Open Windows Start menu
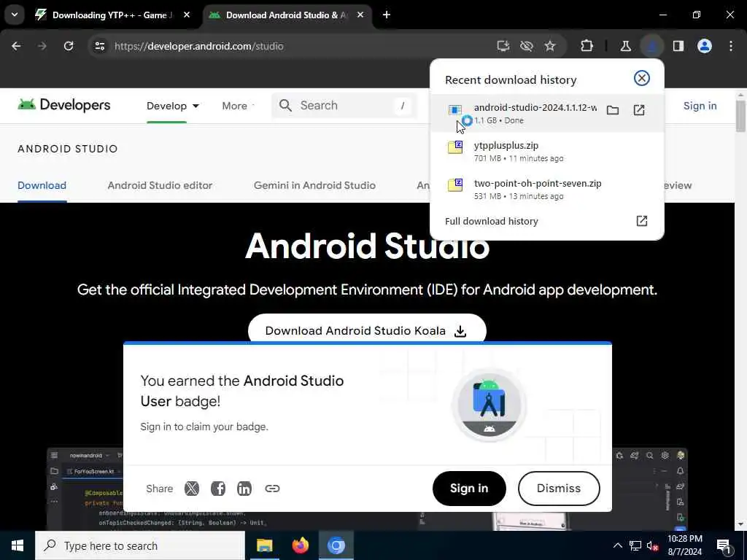 pos(18,545)
